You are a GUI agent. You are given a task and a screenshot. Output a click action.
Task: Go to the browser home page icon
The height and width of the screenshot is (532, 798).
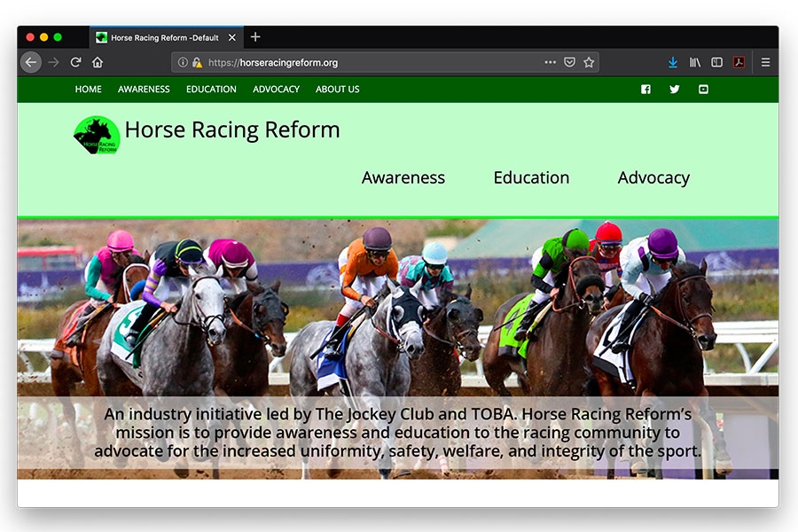pyautogui.click(x=98, y=62)
